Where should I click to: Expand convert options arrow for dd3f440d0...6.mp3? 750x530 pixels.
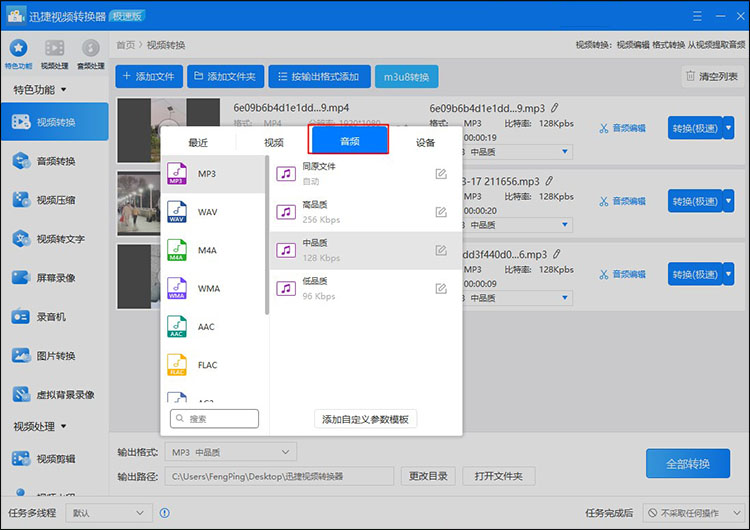[x=728, y=274]
